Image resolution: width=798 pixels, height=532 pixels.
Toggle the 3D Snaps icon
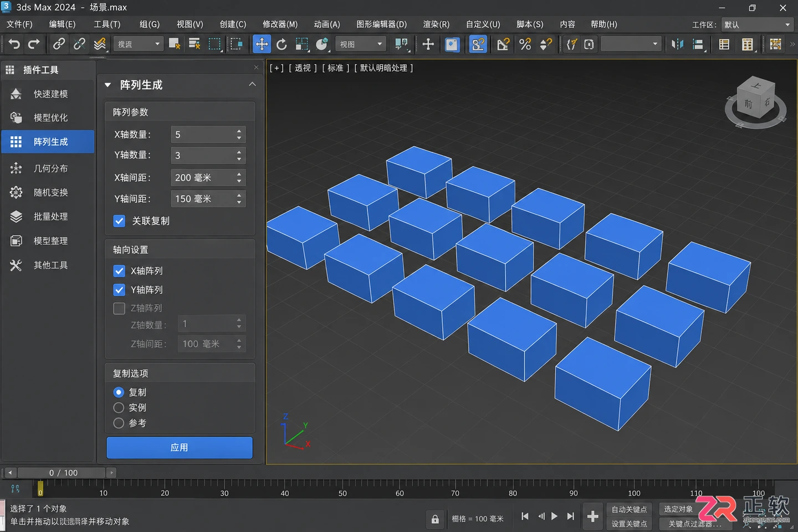pos(478,44)
